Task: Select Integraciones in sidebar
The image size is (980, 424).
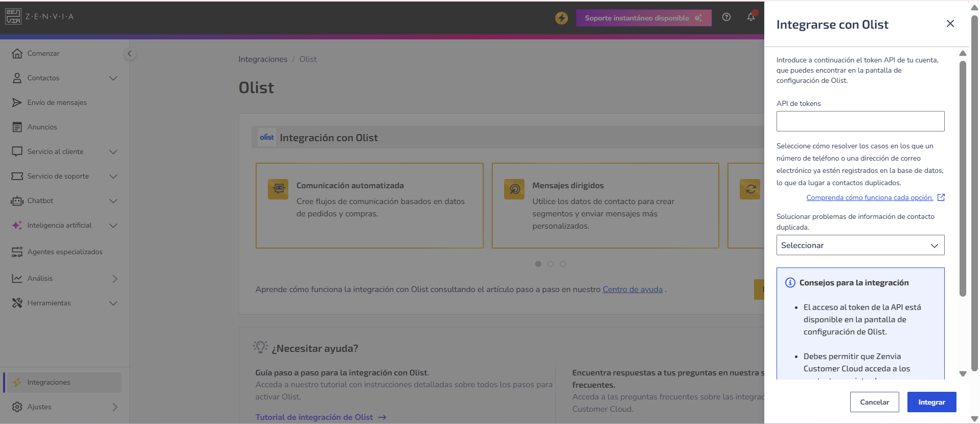Action: click(62, 382)
